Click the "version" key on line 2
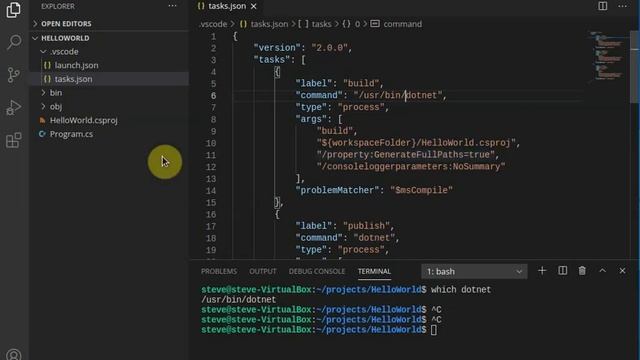This screenshot has width=640, height=360. point(277,48)
